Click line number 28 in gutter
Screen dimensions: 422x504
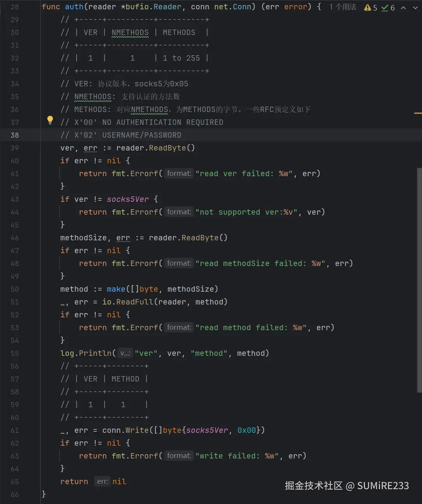pos(15,7)
